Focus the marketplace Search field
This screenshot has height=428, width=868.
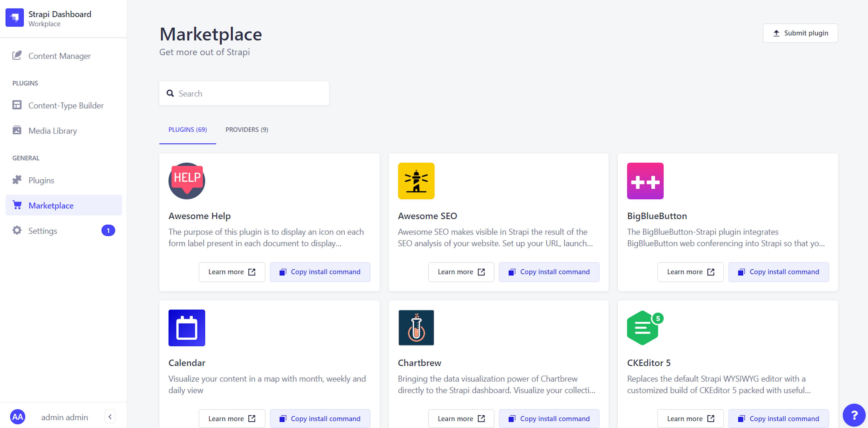click(244, 93)
